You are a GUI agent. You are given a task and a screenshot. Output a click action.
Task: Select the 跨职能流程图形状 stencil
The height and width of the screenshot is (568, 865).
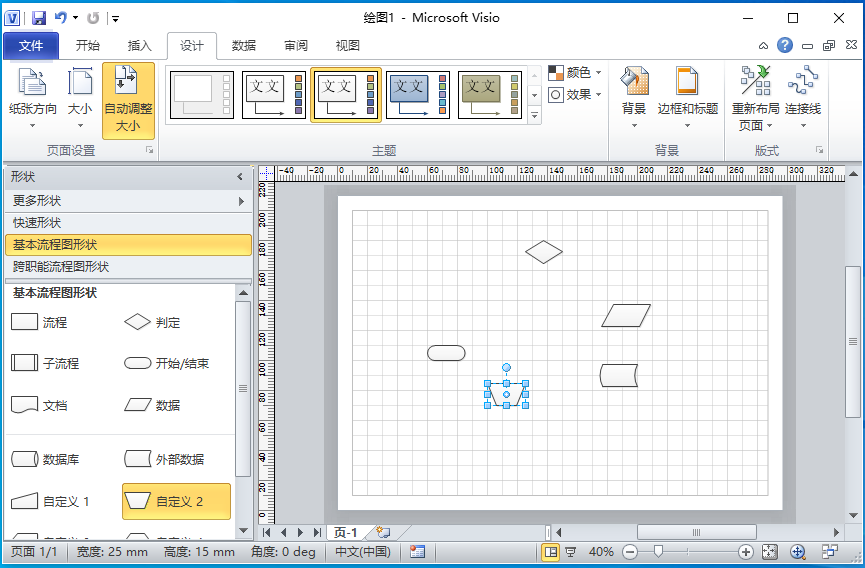[61, 267]
